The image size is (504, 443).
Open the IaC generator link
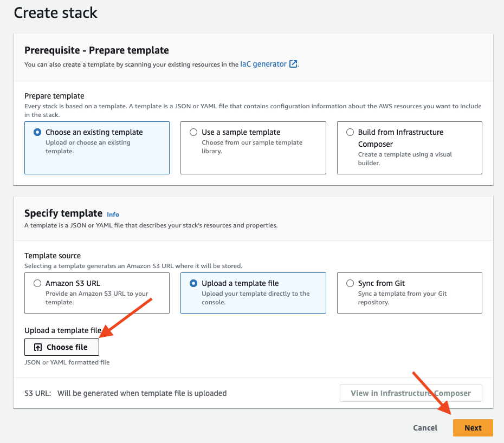click(x=263, y=64)
